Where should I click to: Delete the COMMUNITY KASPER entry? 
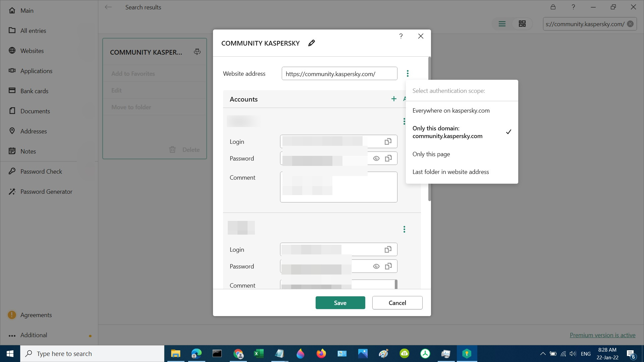(184, 149)
